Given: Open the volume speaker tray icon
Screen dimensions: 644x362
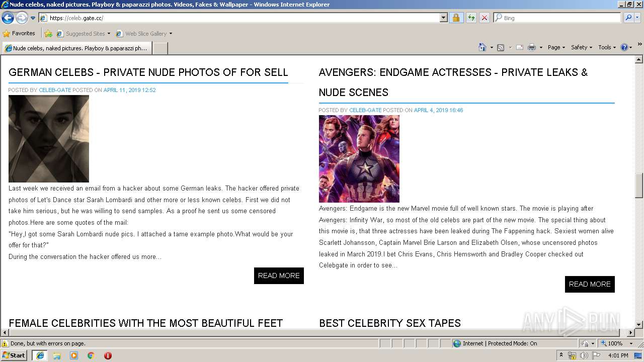Looking at the screenshot, I should [x=584, y=355].
